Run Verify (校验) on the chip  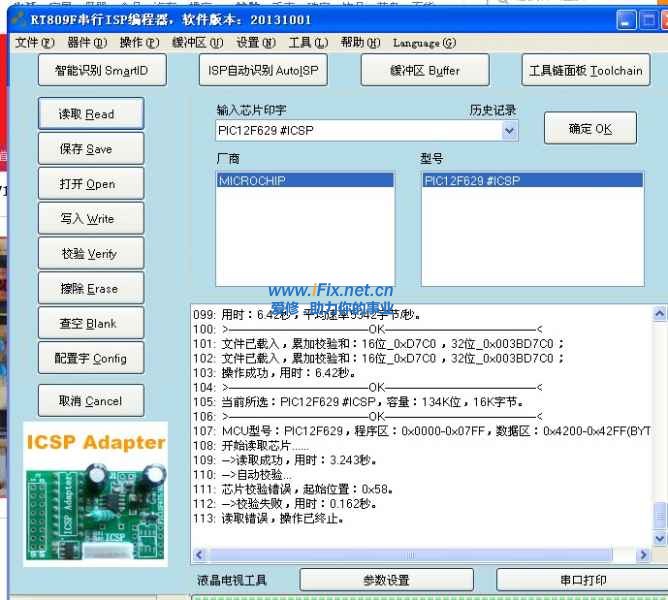click(91, 254)
